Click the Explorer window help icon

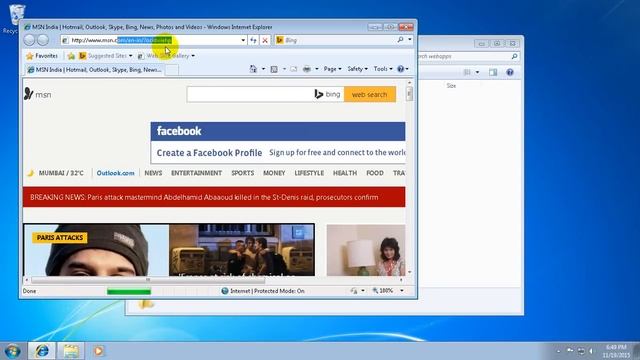click(x=510, y=72)
